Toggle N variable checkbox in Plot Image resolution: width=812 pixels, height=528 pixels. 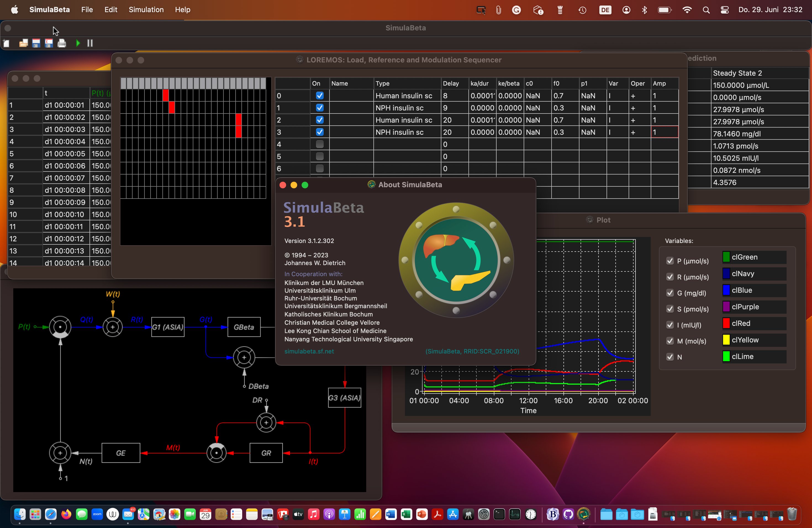pyautogui.click(x=670, y=357)
